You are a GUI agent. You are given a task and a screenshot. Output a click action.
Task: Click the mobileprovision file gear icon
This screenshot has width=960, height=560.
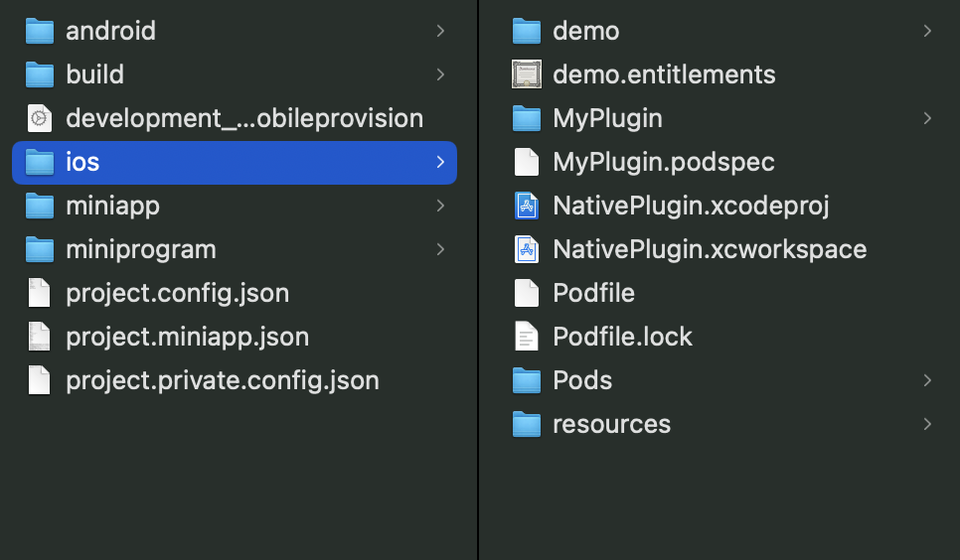(39, 118)
